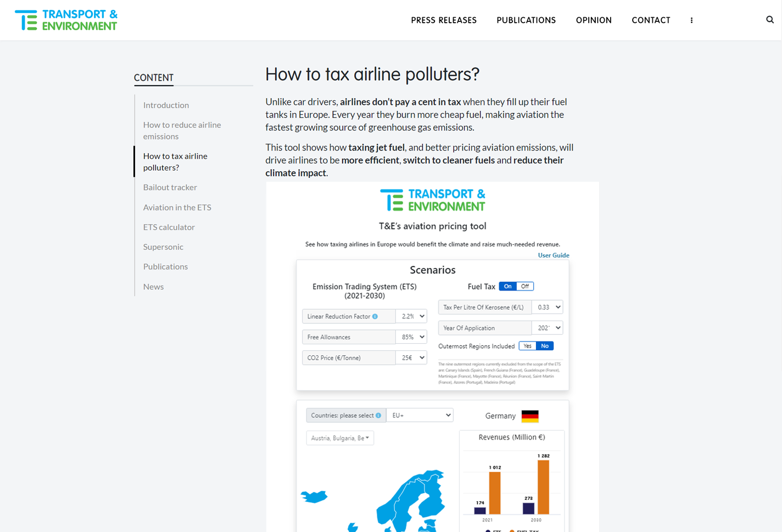Click the Linear Reduction Factor label
Screen dimensions: 782x532
coord(339,316)
